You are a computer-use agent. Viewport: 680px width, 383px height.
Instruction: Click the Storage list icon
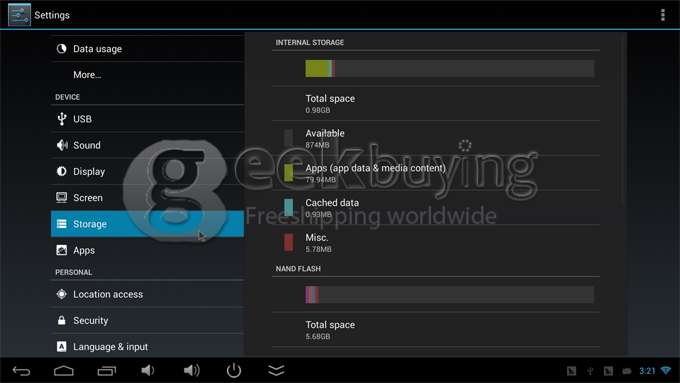pyautogui.click(x=62, y=224)
